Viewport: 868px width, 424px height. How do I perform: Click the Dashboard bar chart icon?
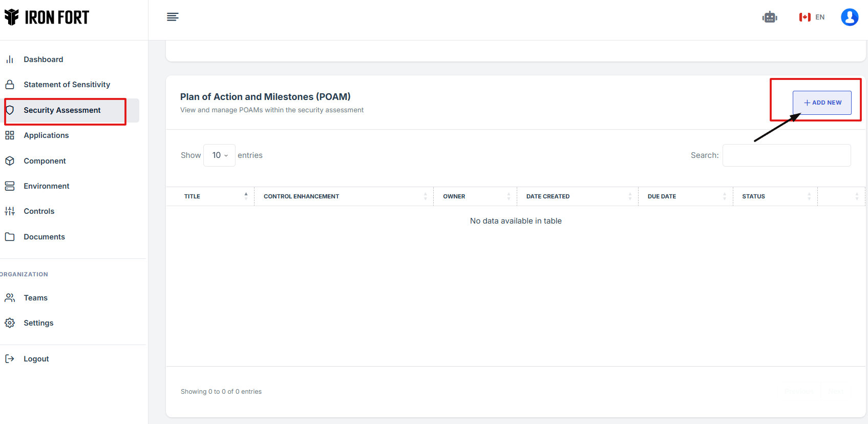(x=10, y=59)
